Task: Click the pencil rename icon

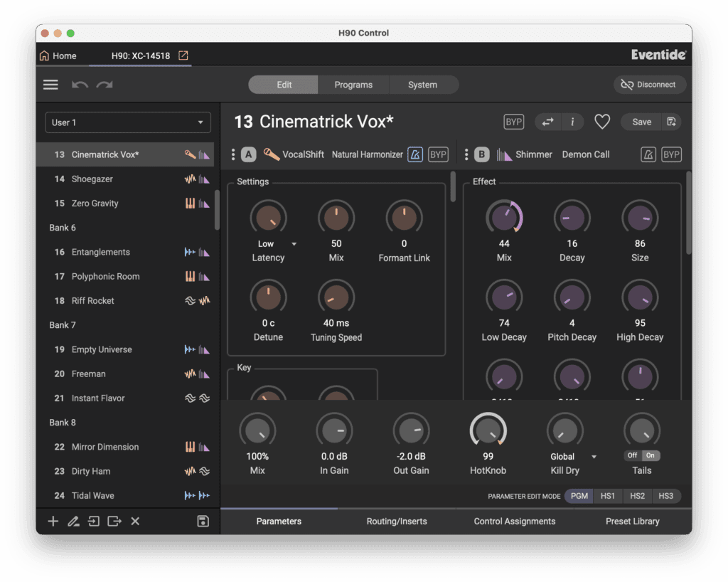Action: click(x=73, y=522)
